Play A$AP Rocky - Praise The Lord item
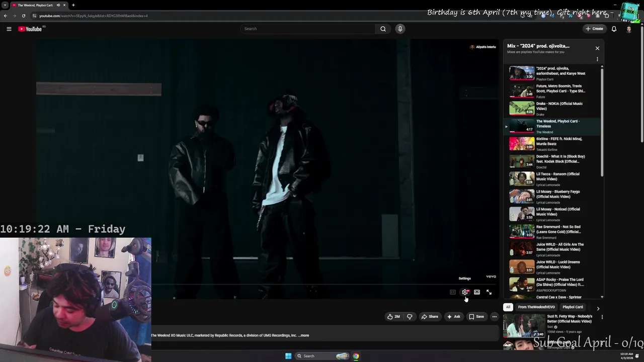The height and width of the screenshot is (362, 644). 552,285
